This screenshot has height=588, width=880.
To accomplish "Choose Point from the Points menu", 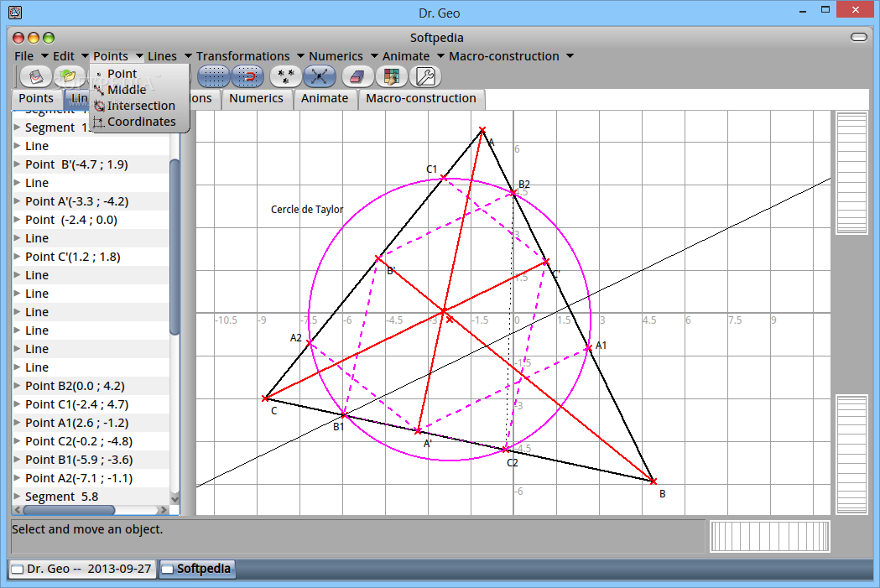I will 122,74.
